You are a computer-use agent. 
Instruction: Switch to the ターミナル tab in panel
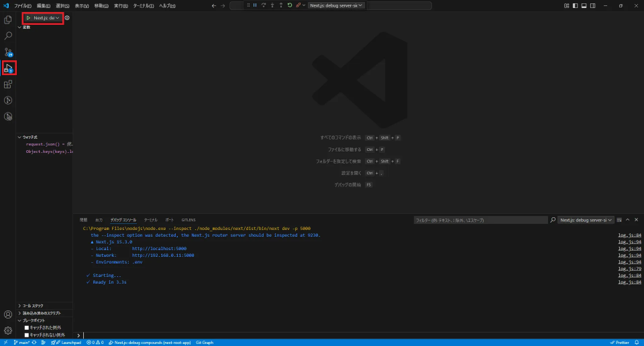[x=151, y=220]
